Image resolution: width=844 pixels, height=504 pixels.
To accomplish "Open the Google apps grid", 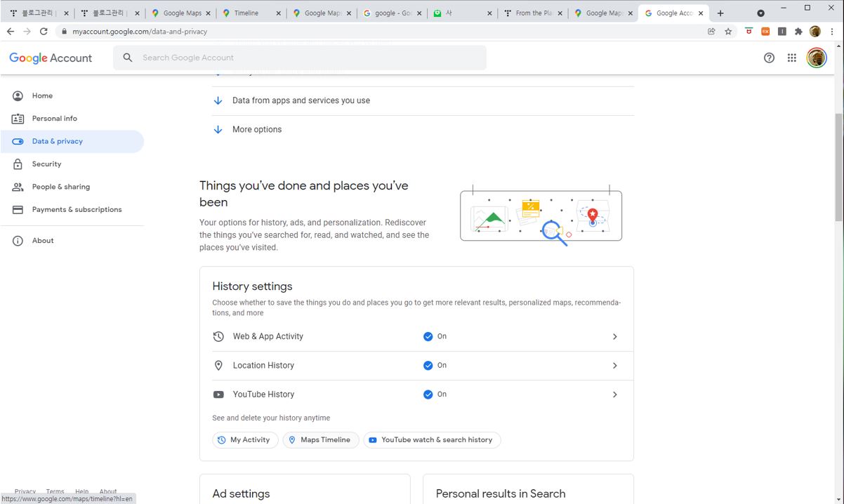I will (x=791, y=58).
